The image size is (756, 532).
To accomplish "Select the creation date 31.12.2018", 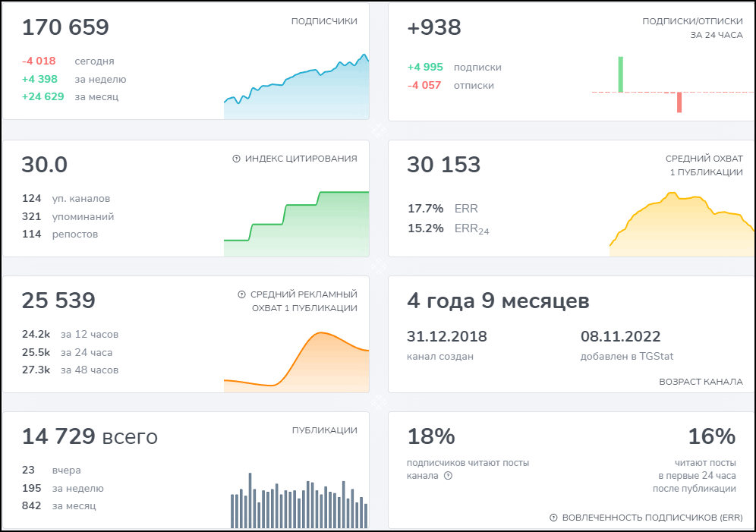I will point(447,336).
